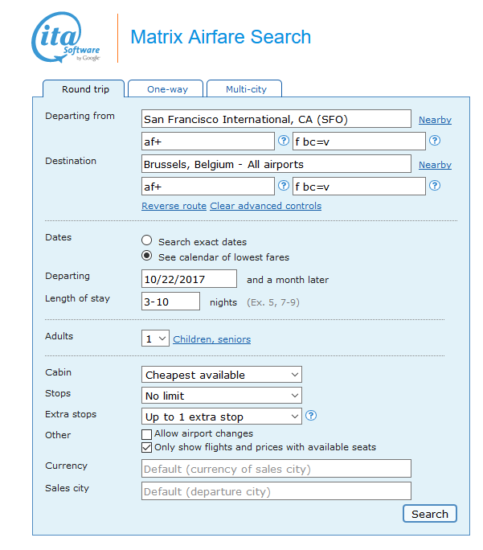
Task: Open help icon beside destination extension codes field
Action: [435, 186]
